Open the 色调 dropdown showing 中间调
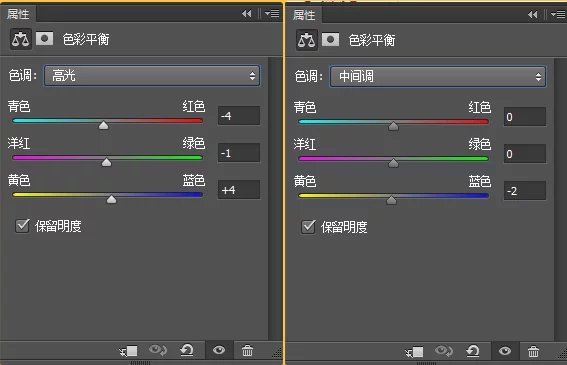Image resolution: width=567 pixels, height=365 pixels. tap(438, 77)
